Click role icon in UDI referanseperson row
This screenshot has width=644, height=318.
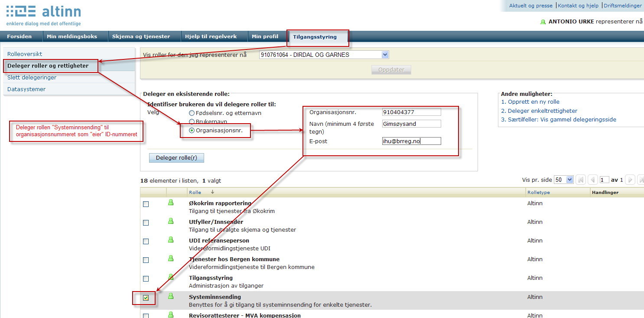tap(171, 240)
